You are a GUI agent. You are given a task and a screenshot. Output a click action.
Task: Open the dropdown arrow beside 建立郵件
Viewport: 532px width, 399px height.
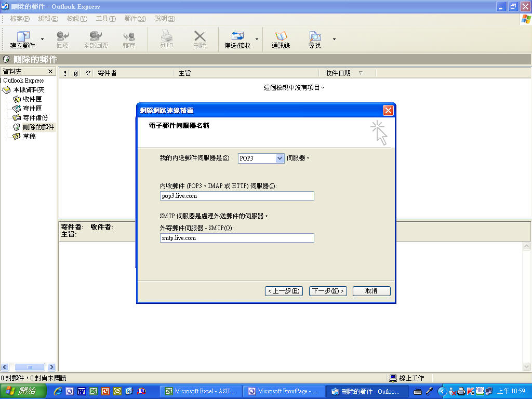click(x=43, y=39)
